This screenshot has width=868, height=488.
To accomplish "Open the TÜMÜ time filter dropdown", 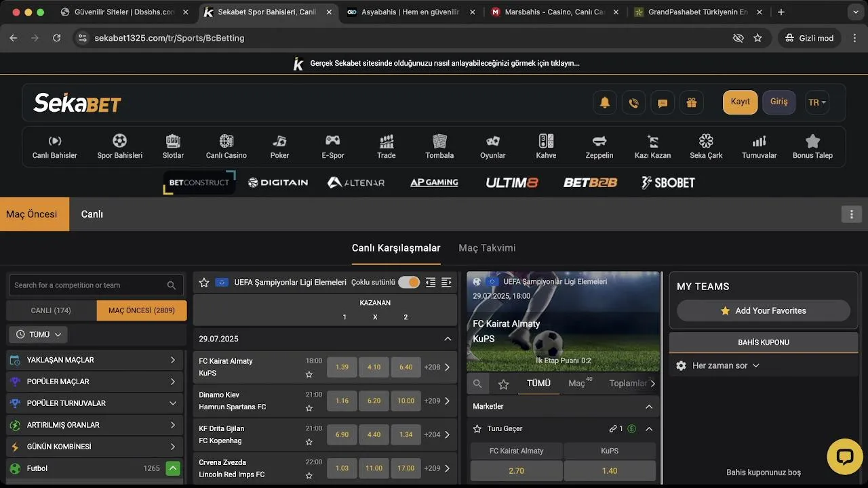I will click(x=38, y=334).
